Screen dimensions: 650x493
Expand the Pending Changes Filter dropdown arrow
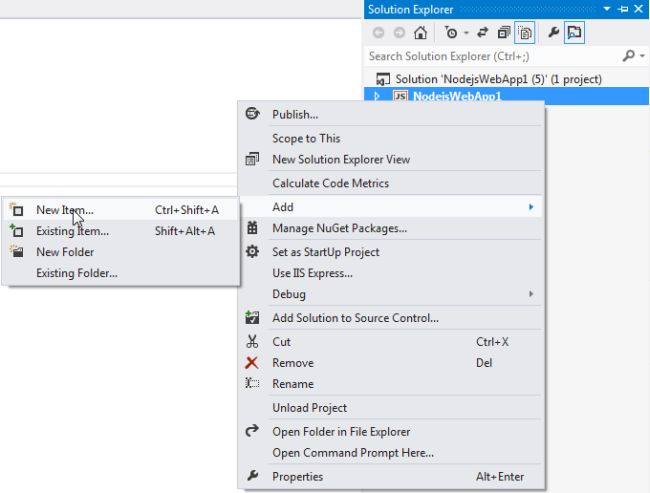point(466,33)
